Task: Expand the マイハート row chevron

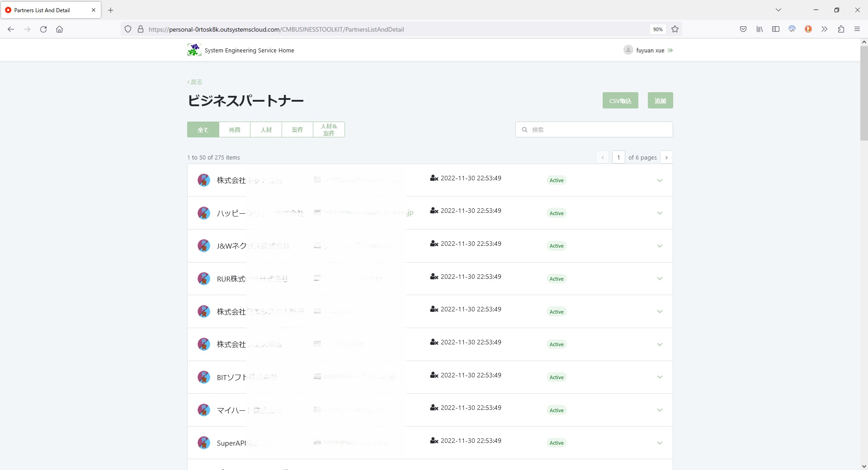Action: (x=660, y=410)
